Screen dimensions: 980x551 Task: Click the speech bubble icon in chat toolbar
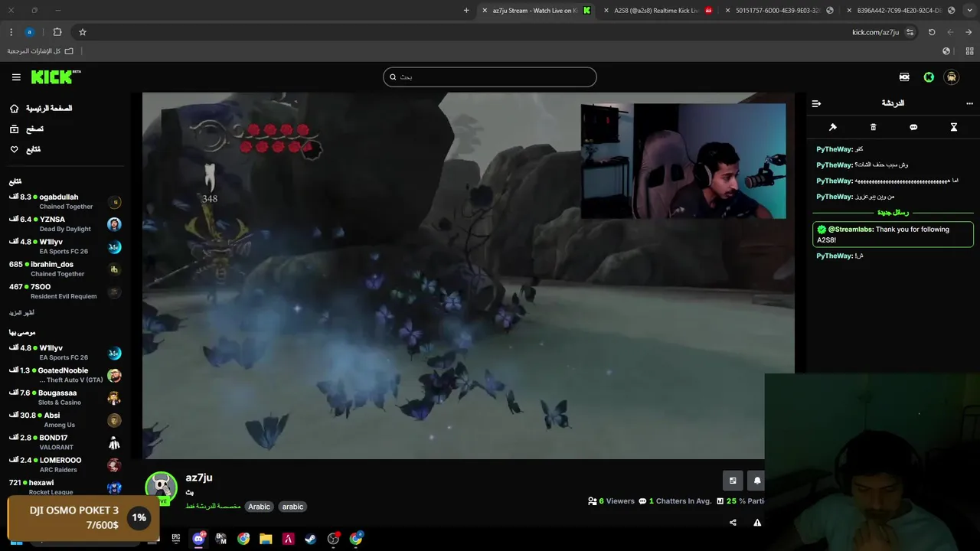click(913, 127)
